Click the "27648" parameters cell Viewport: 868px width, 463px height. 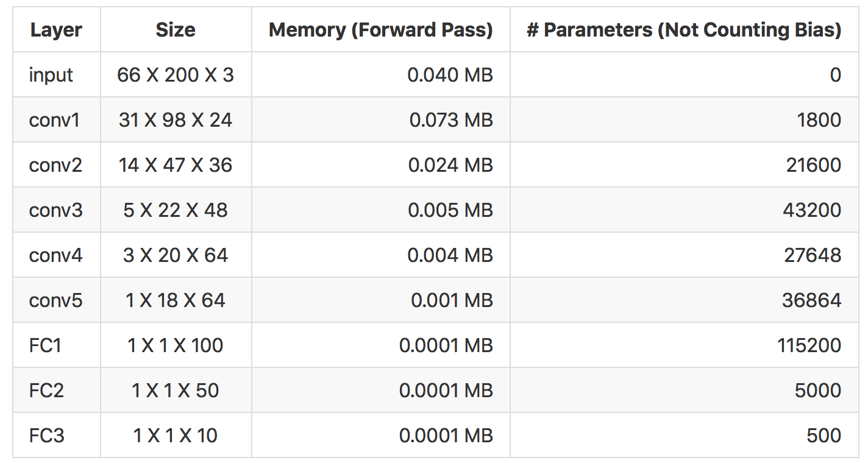(x=813, y=255)
